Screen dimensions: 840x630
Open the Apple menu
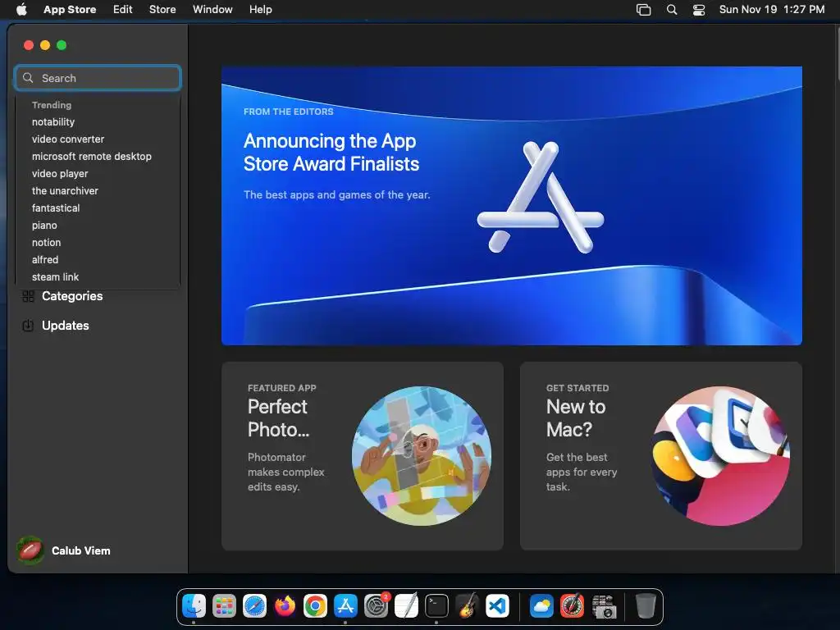point(21,9)
